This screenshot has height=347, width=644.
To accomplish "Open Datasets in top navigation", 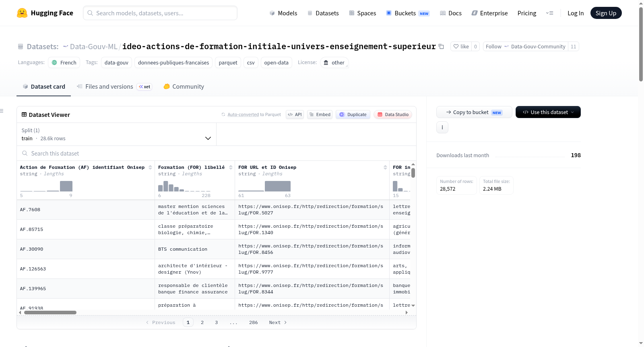I will [x=323, y=13].
